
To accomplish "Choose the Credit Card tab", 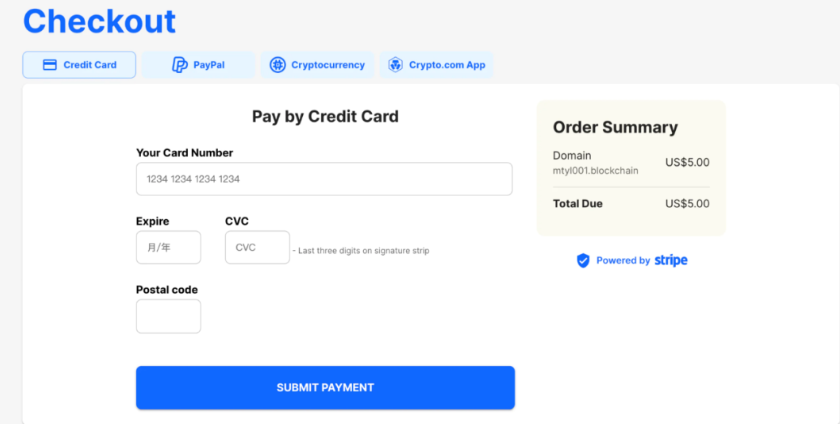I will tap(79, 65).
